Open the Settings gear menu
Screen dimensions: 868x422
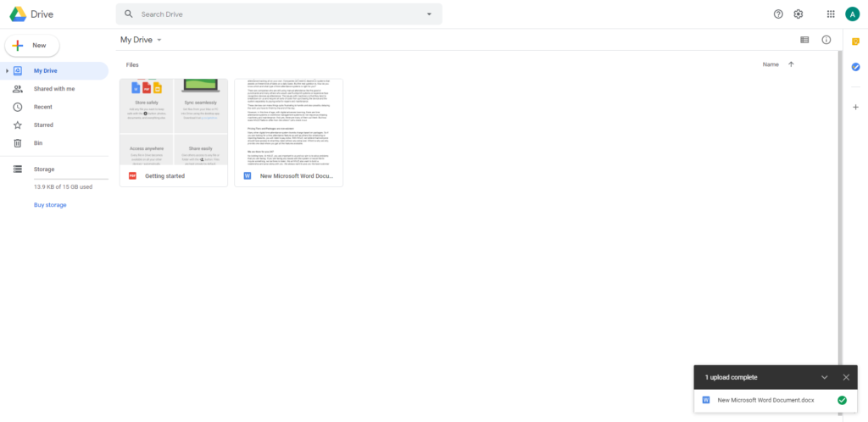pyautogui.click(x=798, y=14)
